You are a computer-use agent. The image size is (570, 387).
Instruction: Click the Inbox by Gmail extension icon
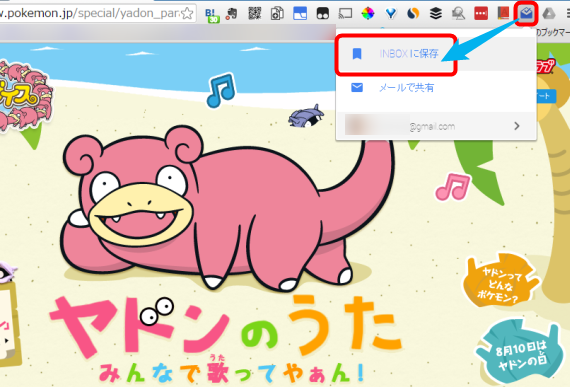point(526,14)
